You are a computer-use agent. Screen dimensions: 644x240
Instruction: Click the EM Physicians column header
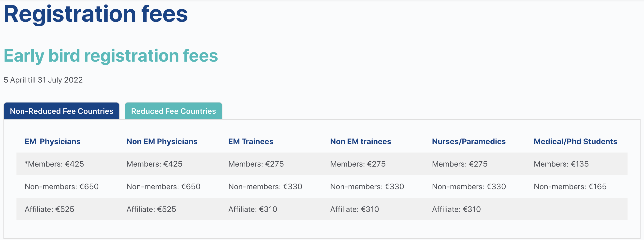(x=53, y=141)
